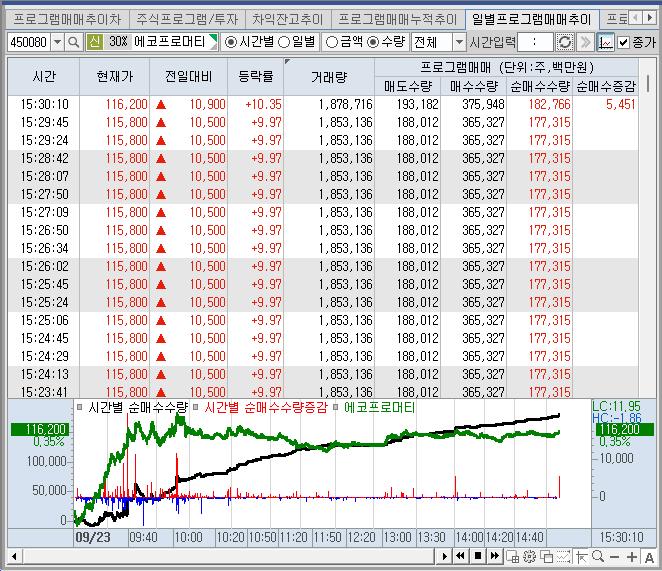This screenshot has height=571, width=662.
Task: Click the 15:26:02 row time cell
Action: pos(44,266)
